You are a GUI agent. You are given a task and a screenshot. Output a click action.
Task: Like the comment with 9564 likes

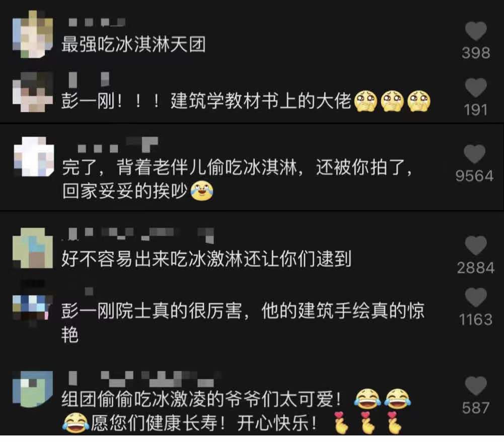coord(474,154)
